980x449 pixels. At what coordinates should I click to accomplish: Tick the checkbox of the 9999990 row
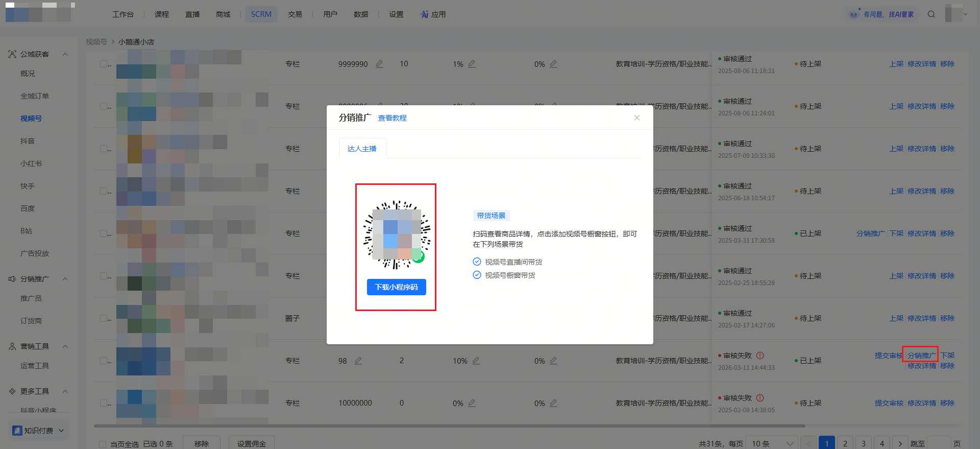click(104, 64)
